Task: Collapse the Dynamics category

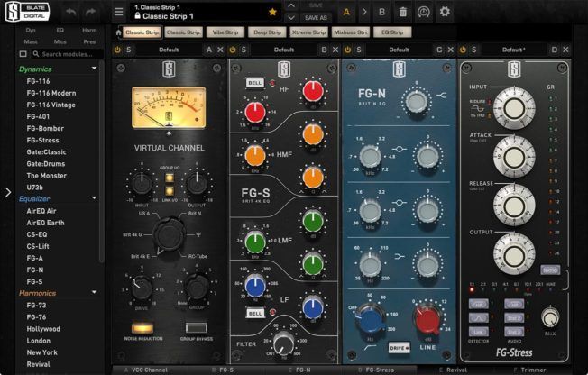Action: pyautogui.click(x=94, y=69)
